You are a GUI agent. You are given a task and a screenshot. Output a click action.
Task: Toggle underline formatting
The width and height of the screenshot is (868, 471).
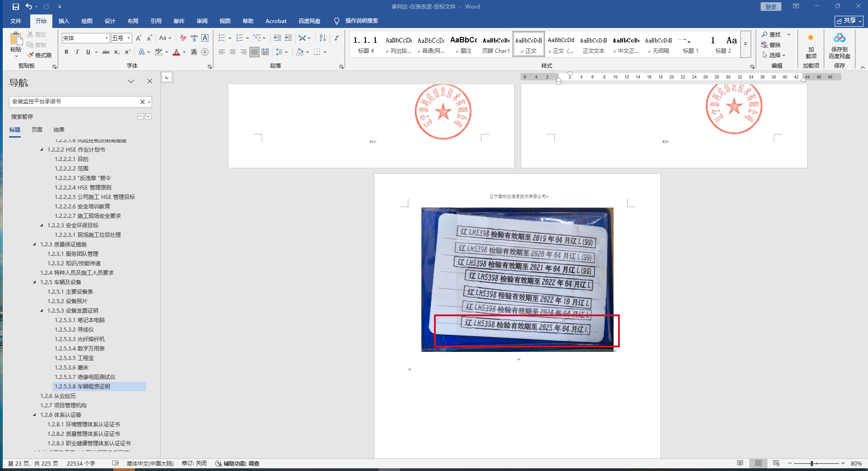click(x=88, y=52)
